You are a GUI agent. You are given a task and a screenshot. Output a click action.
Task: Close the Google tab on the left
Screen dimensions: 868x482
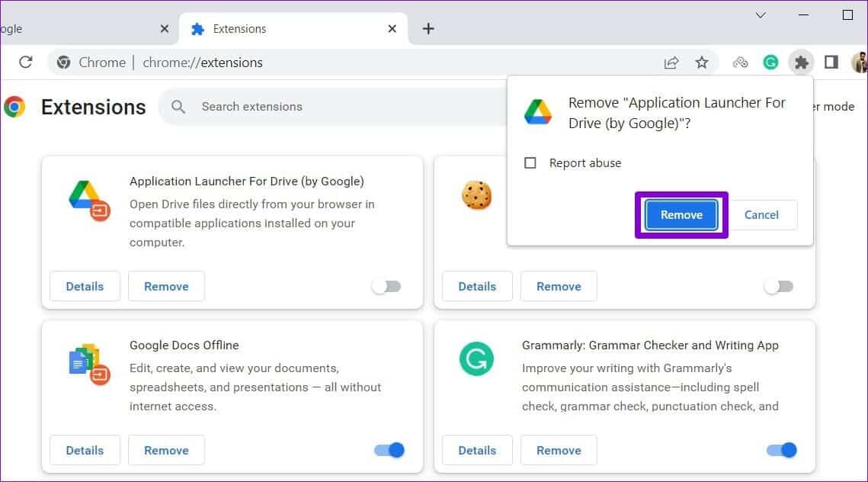click(x=165, y=29)
